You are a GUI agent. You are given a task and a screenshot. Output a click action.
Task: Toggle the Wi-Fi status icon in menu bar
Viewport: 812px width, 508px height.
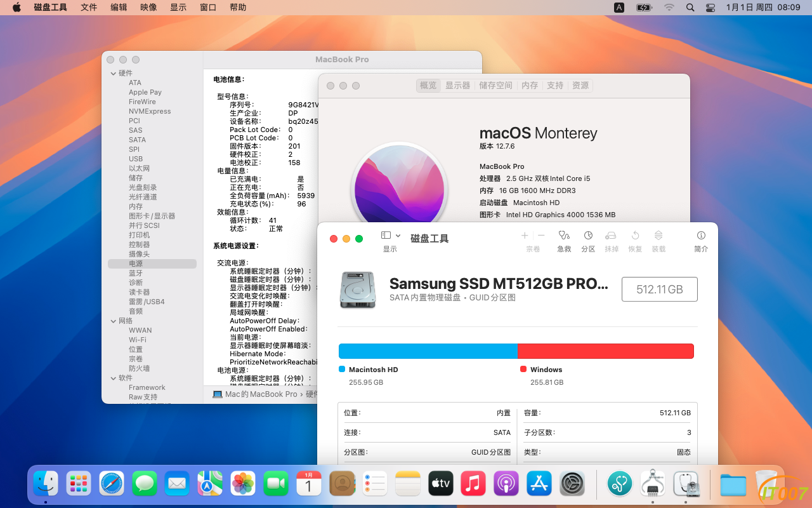click(x=669, y=7)
